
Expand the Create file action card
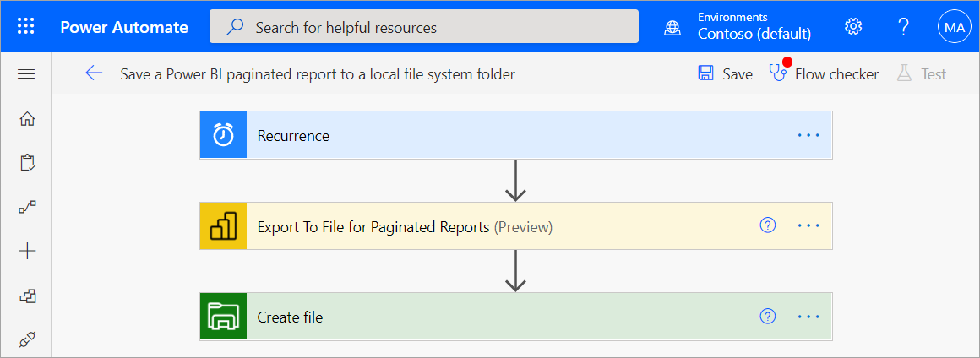pyautogui.click(x=515, y=317)
